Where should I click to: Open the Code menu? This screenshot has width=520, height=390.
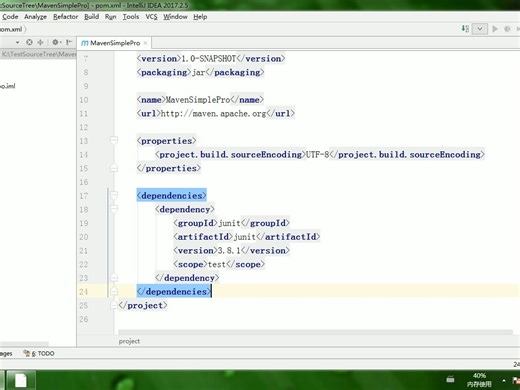(10, 17)
